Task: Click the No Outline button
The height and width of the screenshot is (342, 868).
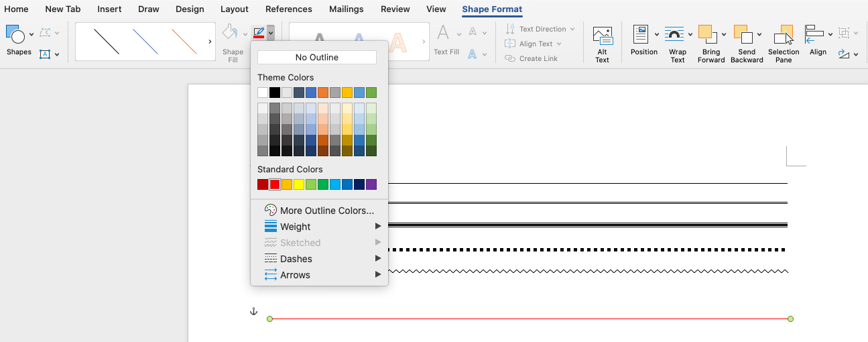Action: [x=317, y=58]
